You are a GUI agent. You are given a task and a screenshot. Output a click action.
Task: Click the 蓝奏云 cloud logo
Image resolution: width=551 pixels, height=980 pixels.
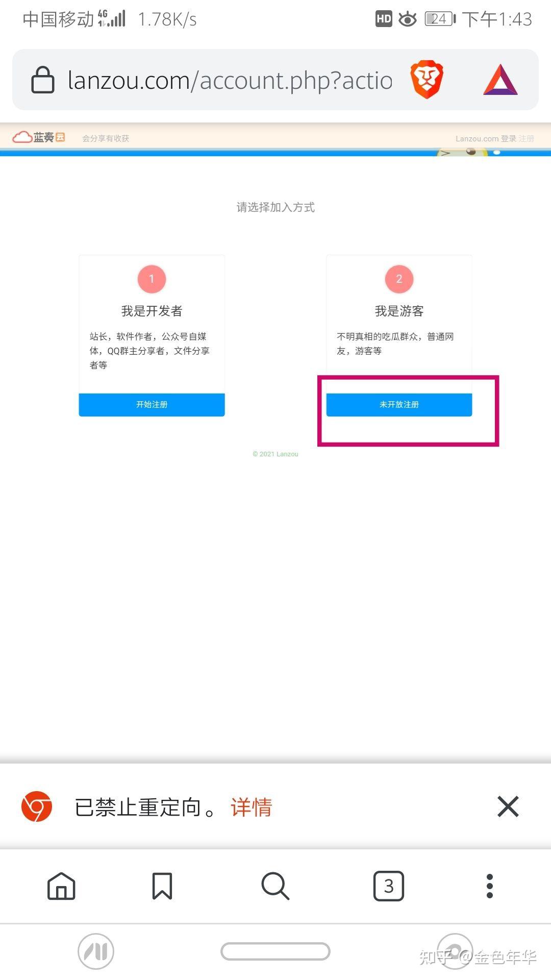[x=39, y=137]
